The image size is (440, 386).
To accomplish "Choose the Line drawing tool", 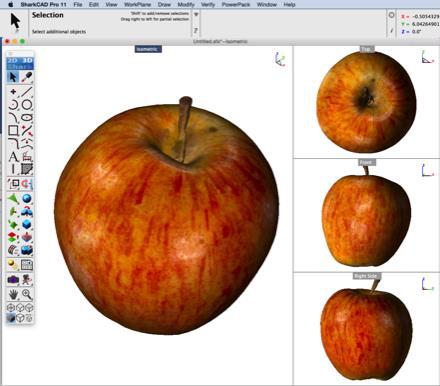I will tap(27, 92).
